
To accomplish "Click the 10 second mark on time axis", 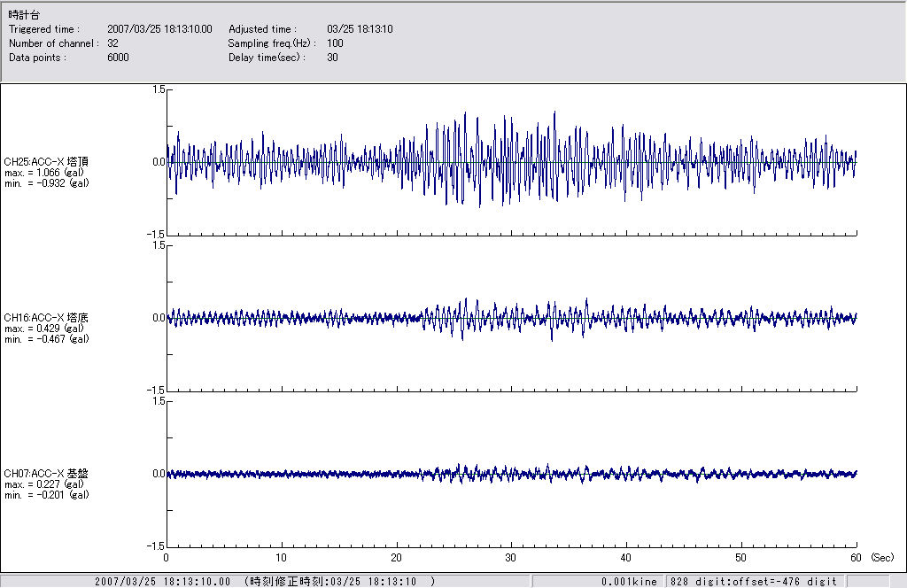I will 281,559.
